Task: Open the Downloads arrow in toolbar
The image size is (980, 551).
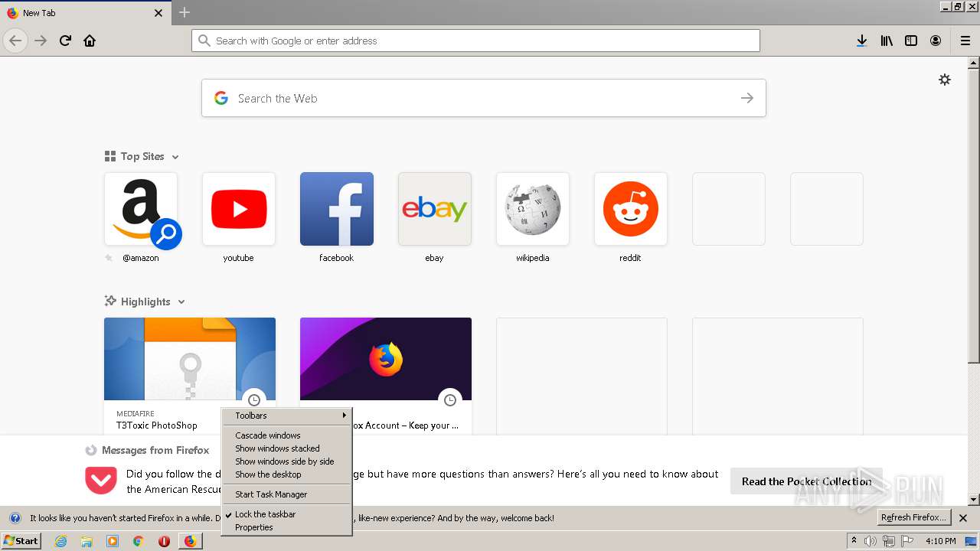Action: [x=862, y=41]
